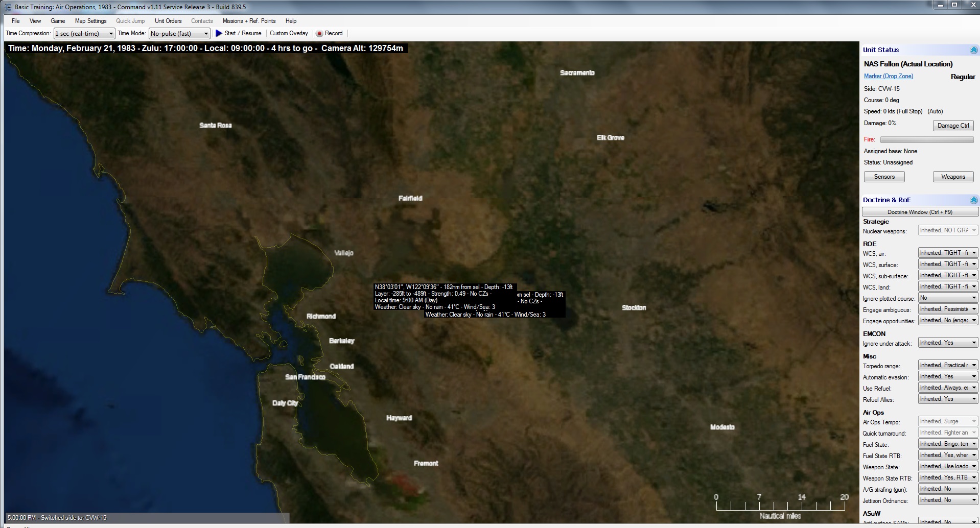The width and height of the screenshot is (980, 528).
Task: Click the Record red dot icon
Action: pyautogui.click(x=319, y=34)
